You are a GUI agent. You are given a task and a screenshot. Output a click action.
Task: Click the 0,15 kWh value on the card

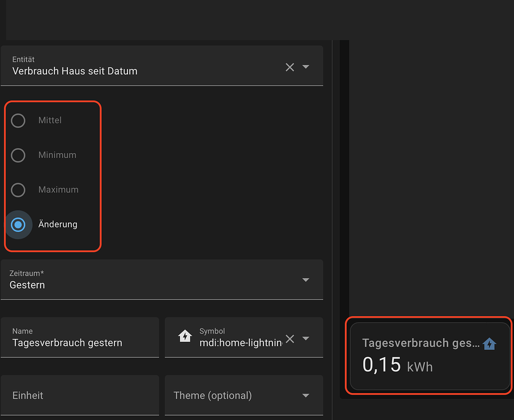(x=393, y=366)
